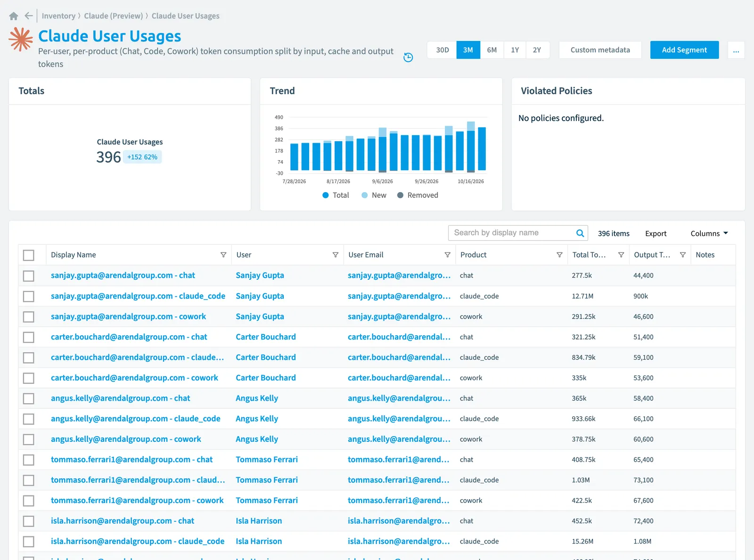The image size is (754, 560).
Task: Click the Claude starburst logo
Action: 21,39
